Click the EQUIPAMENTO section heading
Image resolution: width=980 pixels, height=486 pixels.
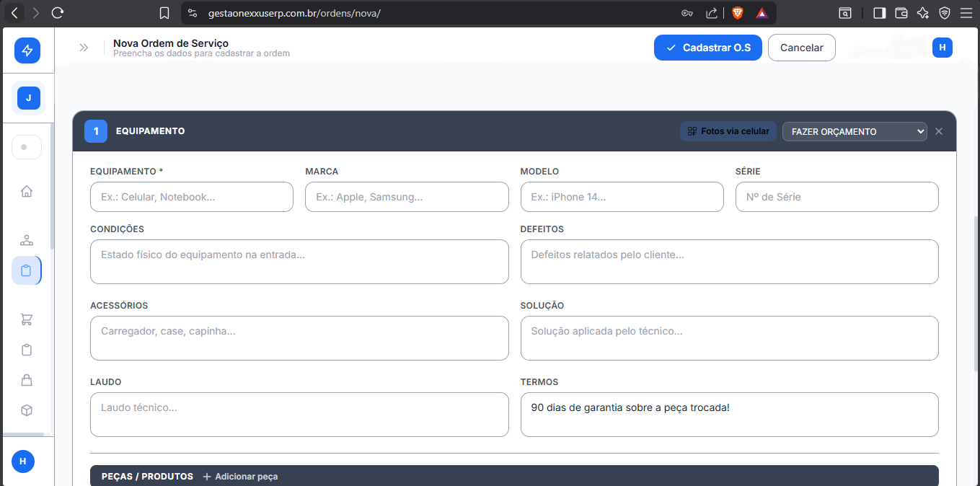click(150, 131)
